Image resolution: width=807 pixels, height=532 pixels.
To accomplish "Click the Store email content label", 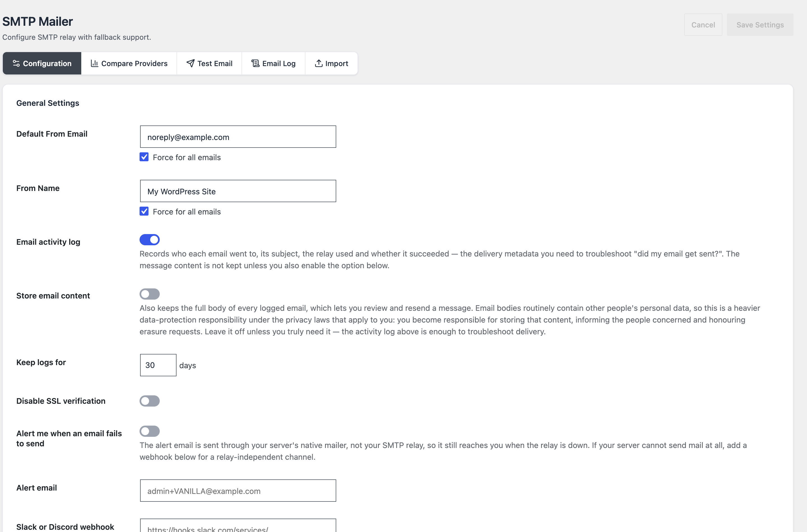I will pos(53,295).
